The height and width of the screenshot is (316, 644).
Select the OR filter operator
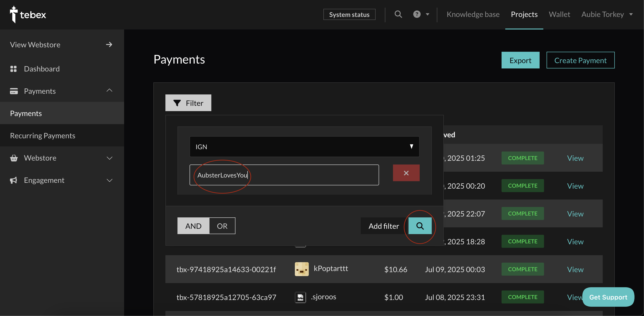222,226
